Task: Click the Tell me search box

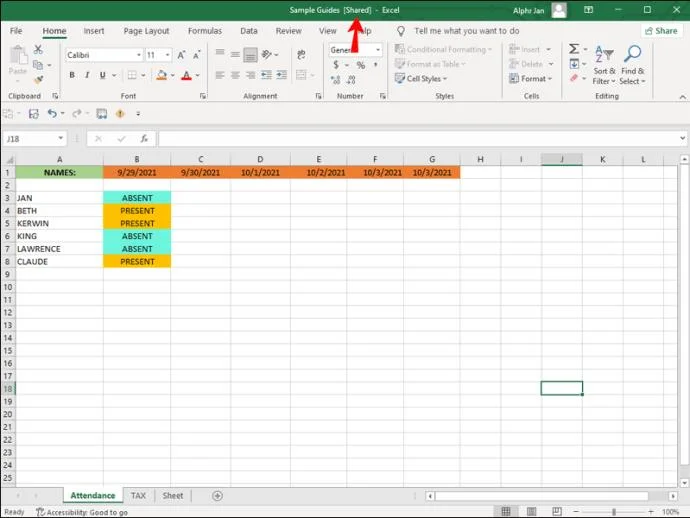Action: click(466, 31)
